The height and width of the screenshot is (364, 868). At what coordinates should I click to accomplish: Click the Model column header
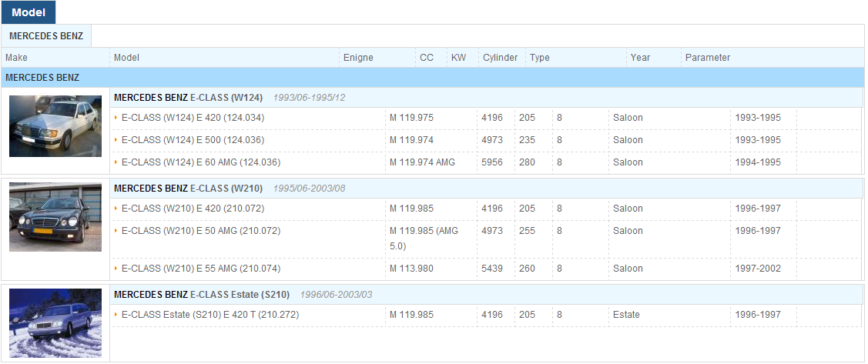pyautogui.click(x=126, y=58)
